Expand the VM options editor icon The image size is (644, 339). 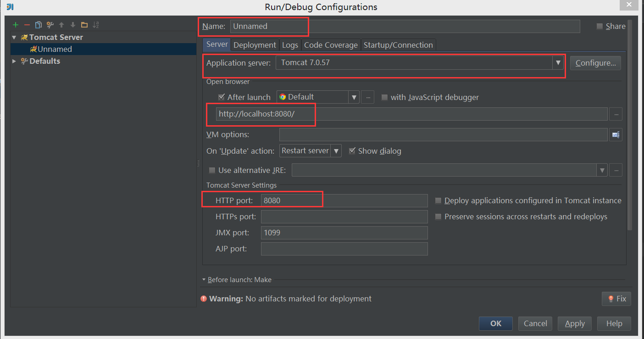tap(616, 134)
